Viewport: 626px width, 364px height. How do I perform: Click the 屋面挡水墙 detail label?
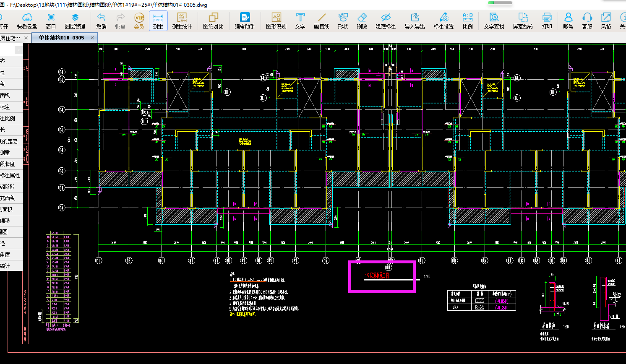(601, 326)
